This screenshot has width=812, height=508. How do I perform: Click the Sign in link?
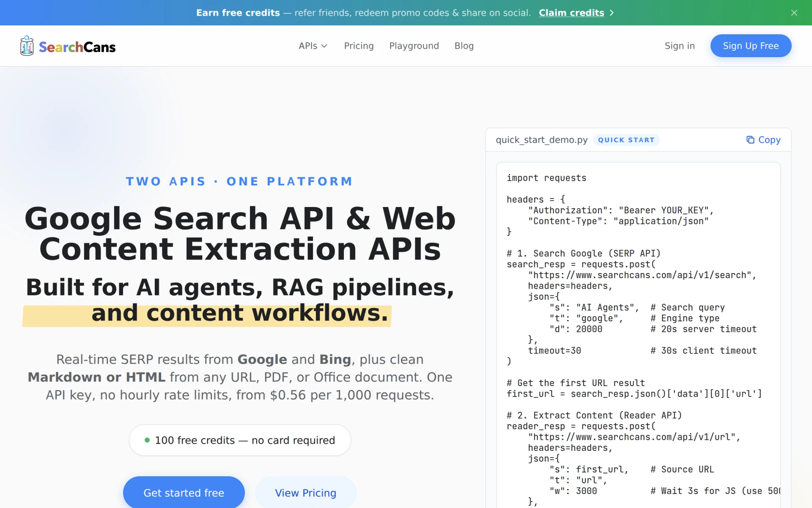[x=680, y=46]
